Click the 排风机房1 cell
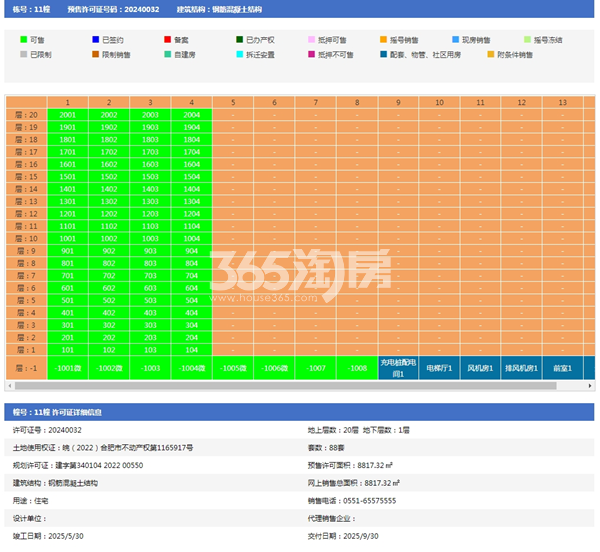This screenshot has height=552, width=600. point(522,368)
